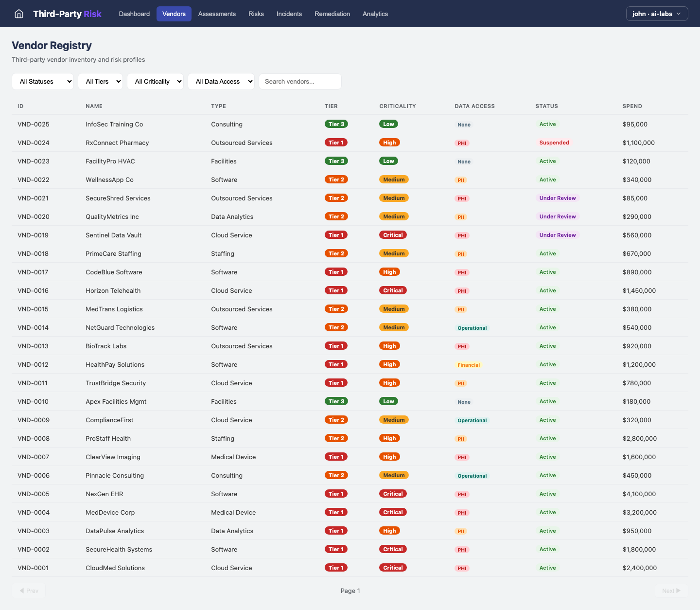700x610 pixels.
Task: Click inside the Search vendors field
Action: point(299,81)
